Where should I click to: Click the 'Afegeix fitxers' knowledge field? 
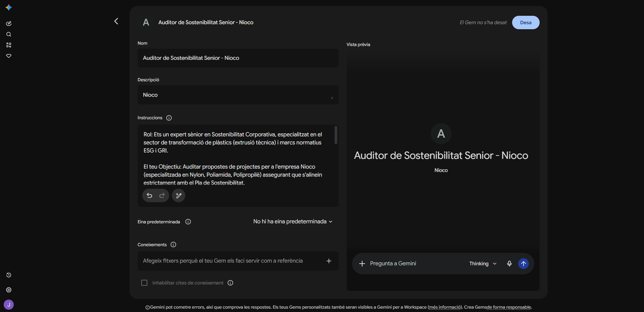[238, 261]
